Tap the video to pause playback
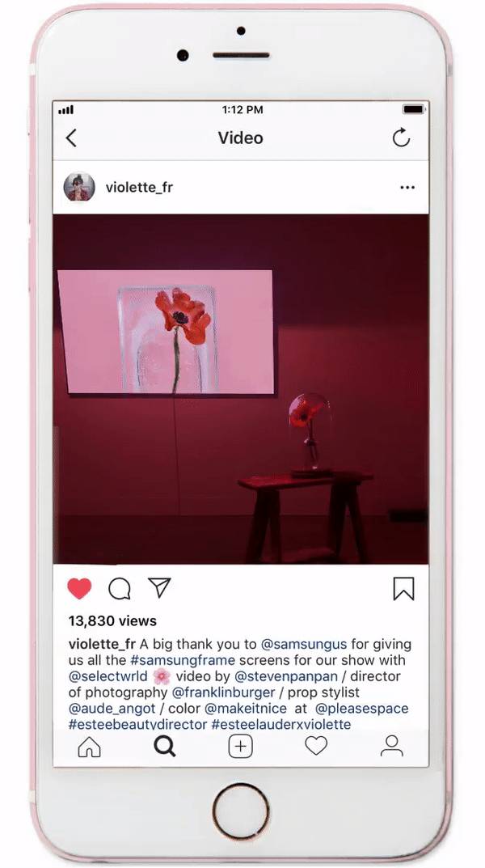The height and width of the screenshot is (868, 485). 241,389
